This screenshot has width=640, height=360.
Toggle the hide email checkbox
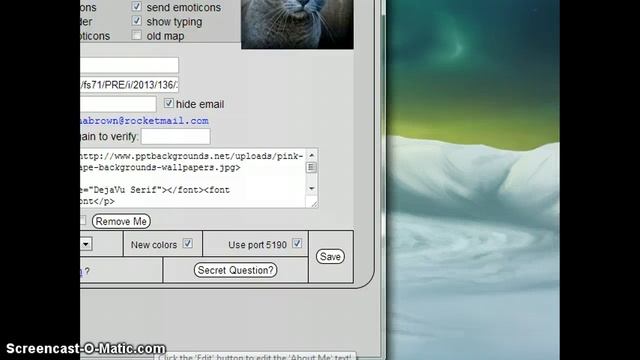tap(169, 103)
